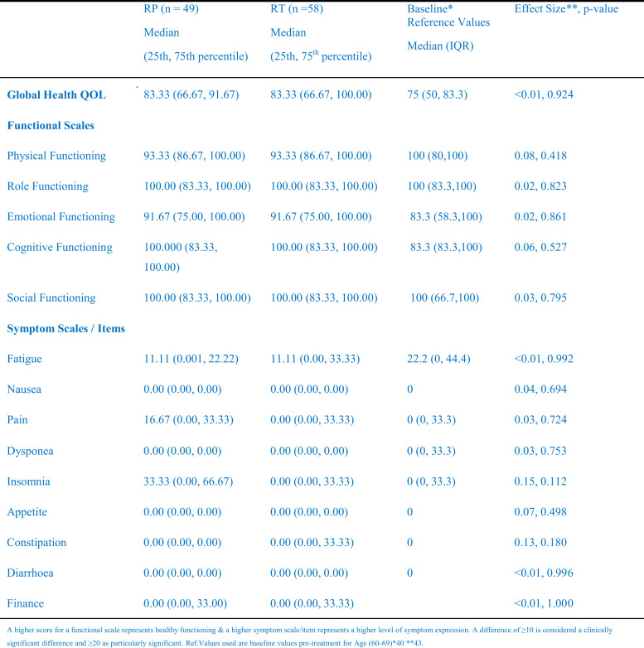
Task: Click the Fatigue row label
Action: click(24, 359)
